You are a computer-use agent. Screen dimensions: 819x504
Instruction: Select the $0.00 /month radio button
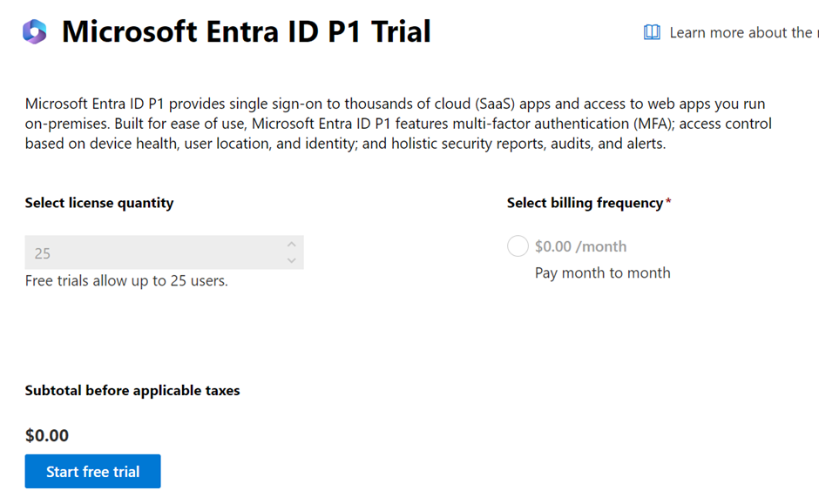pyautogui.click(x=518, y=245)
